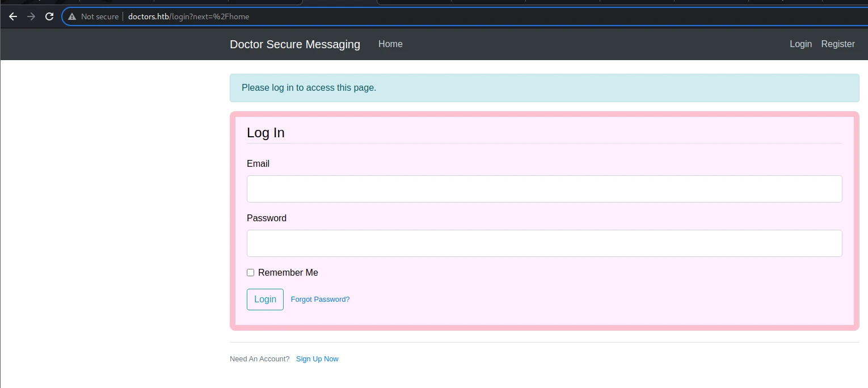The height and width of the screenshot is (388, 868).
Task: Click the Remember Me label text
Action: tap(288, 273)
